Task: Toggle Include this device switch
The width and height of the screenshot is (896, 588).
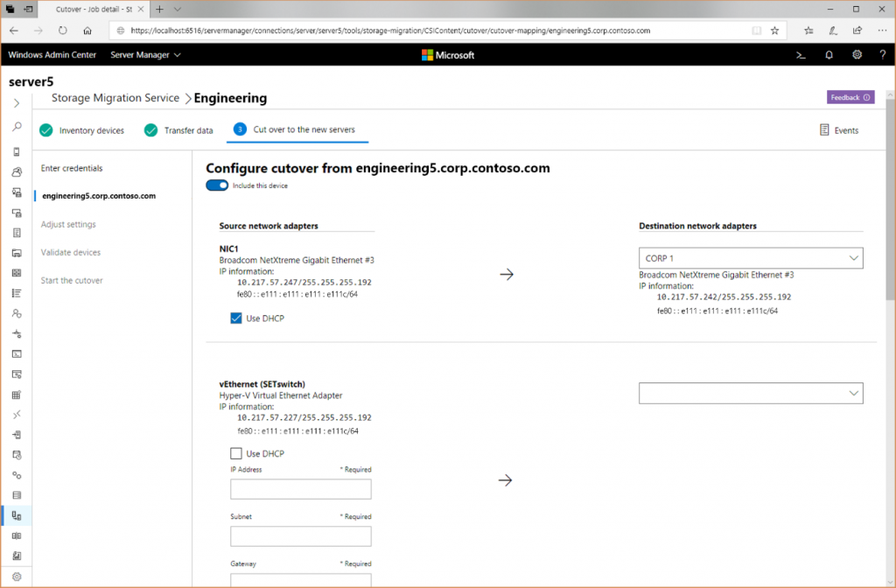Action: pyautogui.click(x=217, y=185)
